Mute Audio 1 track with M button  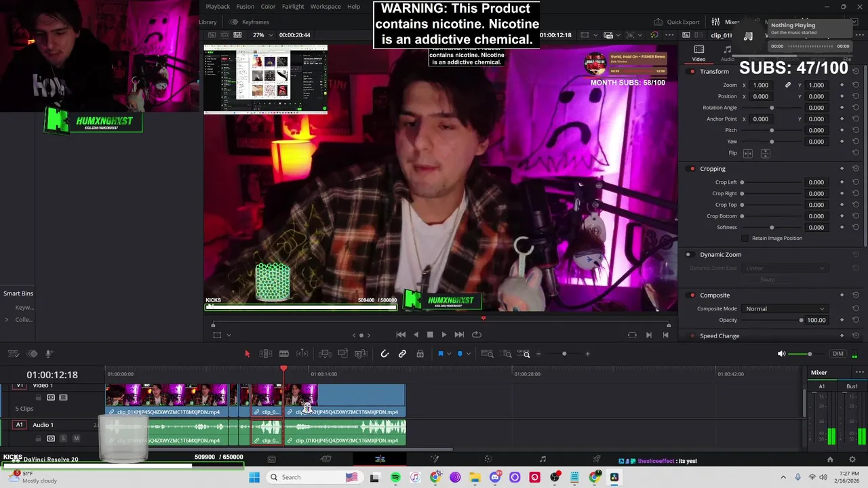tap(76, 439)
